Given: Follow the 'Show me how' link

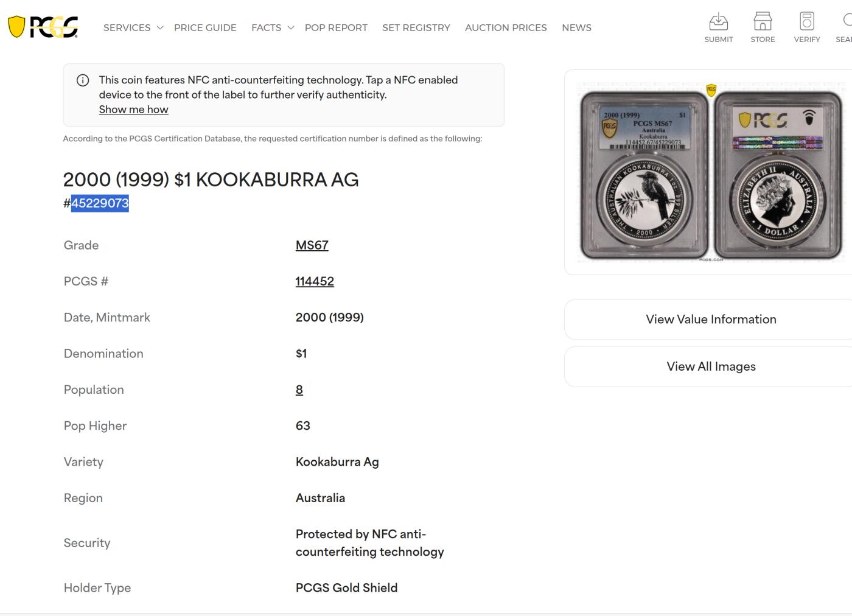Looking at the screenshot, I should pos(133,110).
